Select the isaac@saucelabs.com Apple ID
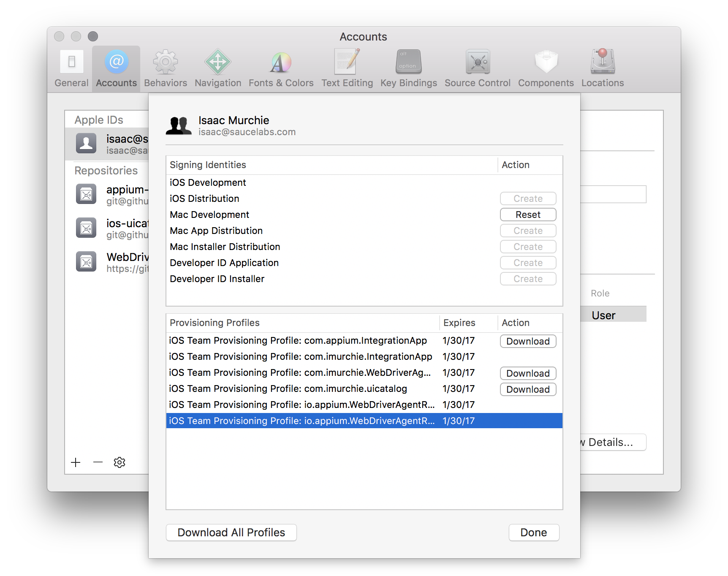This screenshot has height=576, width=728. pos(106,144)
